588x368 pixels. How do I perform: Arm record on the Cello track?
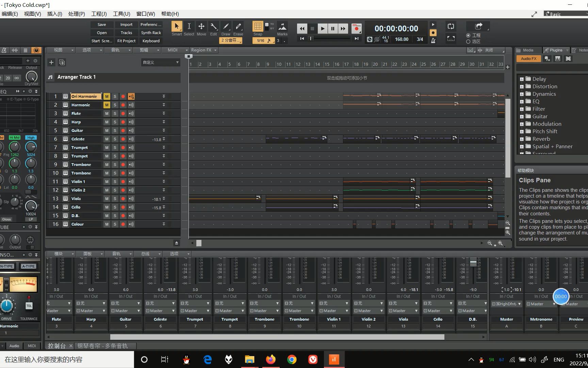[x=123, y=207]
